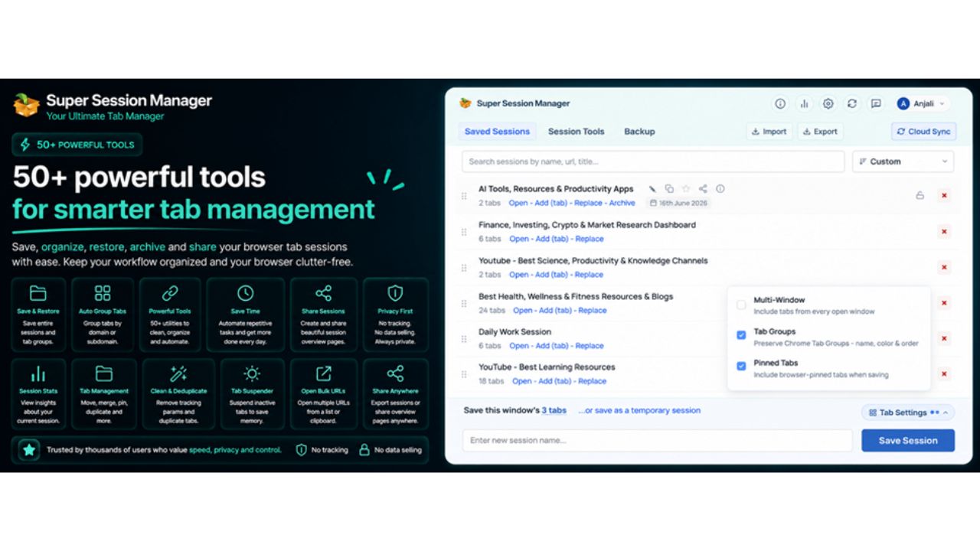Click Replace link for Finance, Investing session
This screenshot has height=551, width=980.
tap(589, 239)
